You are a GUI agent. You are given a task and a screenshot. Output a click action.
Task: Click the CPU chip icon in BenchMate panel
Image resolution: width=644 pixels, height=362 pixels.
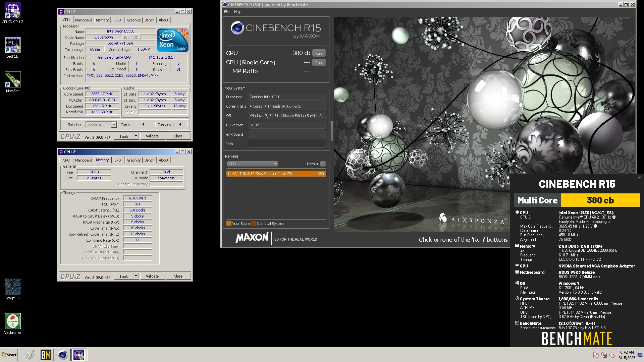(517, 212)
